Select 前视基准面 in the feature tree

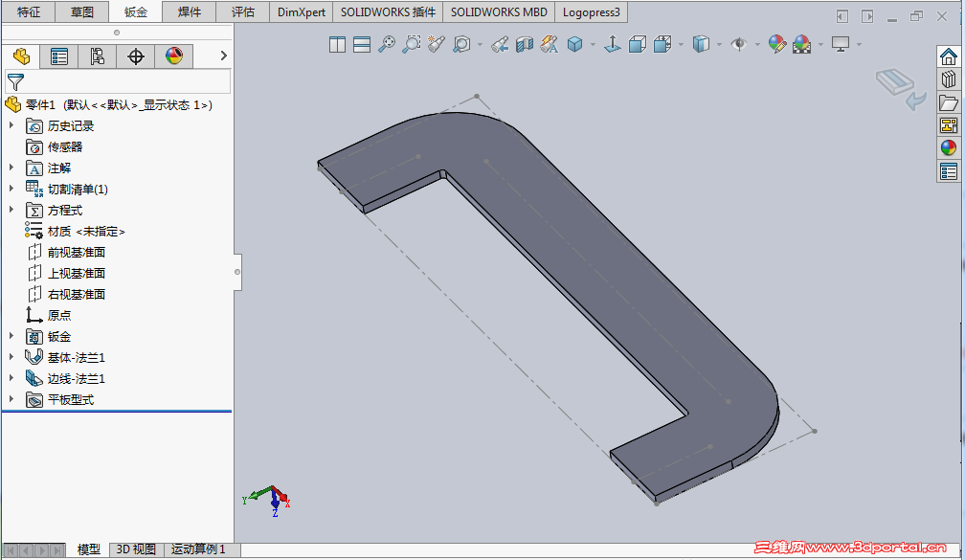pos(77,252)
